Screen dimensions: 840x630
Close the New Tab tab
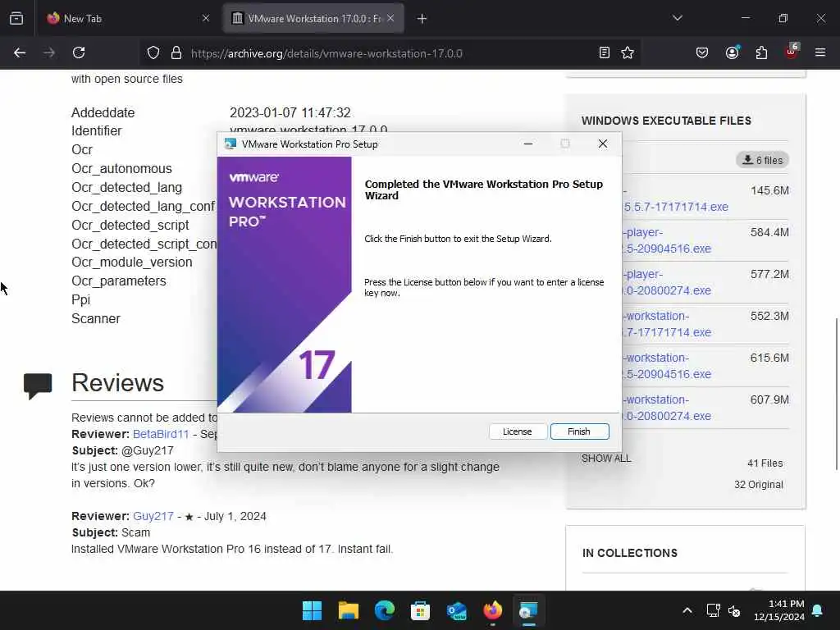(x=206, y=18)
